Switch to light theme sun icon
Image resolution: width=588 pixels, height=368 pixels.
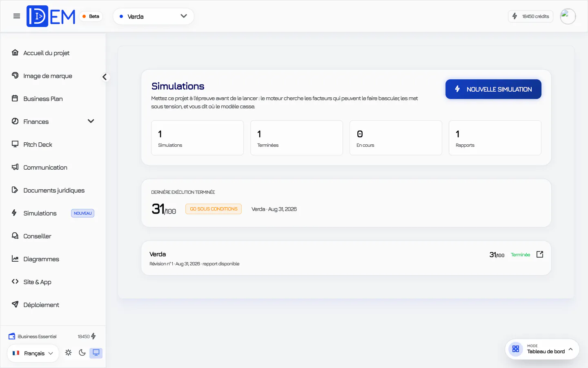(x=68, y=352)
